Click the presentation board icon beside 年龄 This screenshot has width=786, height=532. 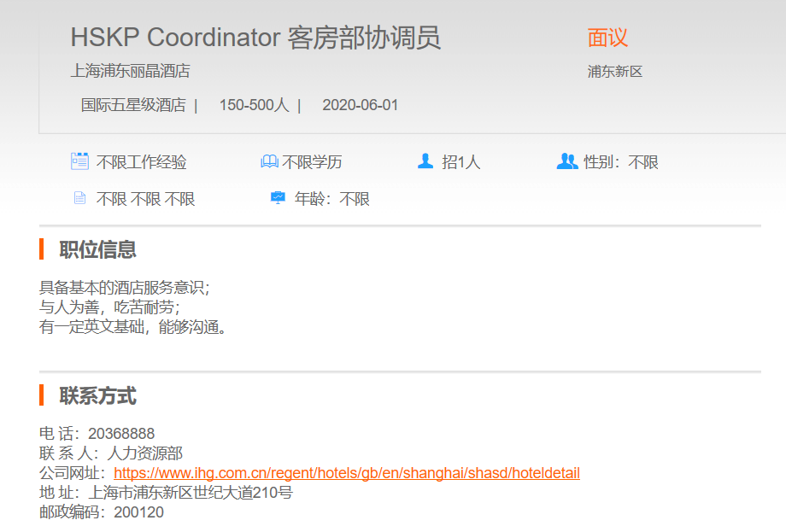(278, 198)
